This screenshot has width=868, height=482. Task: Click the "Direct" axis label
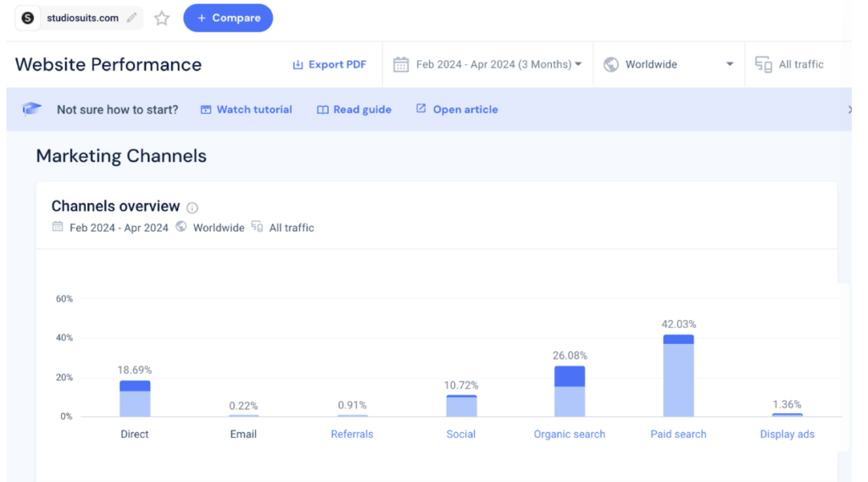135,435
